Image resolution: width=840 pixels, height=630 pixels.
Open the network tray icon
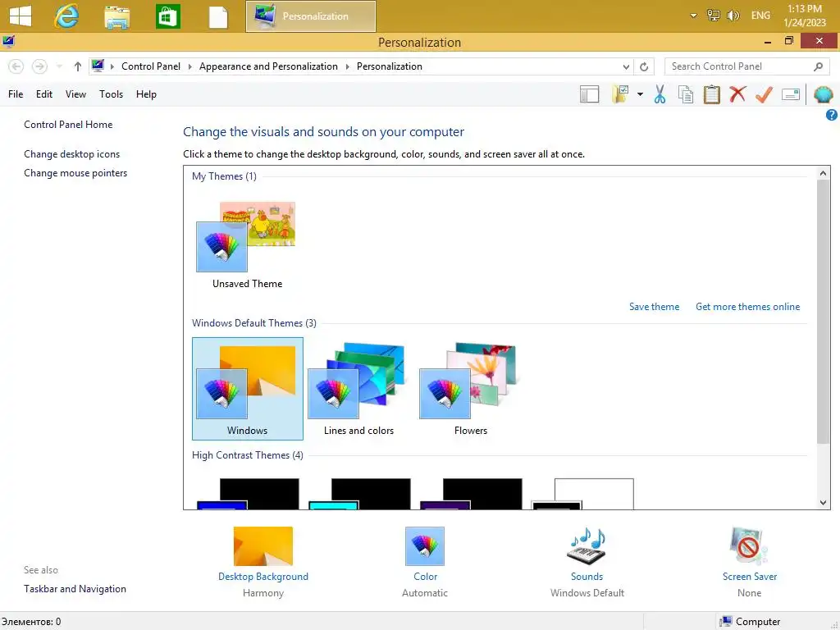pyautogui.click(x=713, y=16)
